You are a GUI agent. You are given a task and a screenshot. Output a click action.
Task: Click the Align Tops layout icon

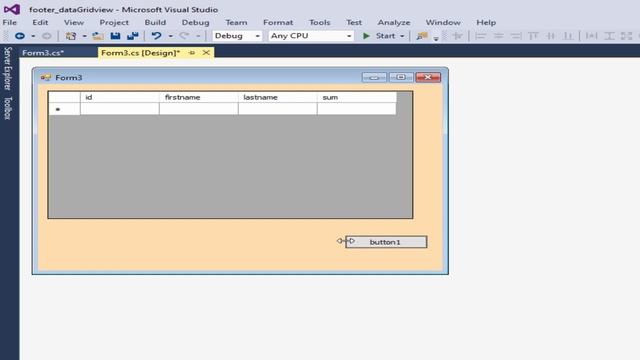(533, 36)
